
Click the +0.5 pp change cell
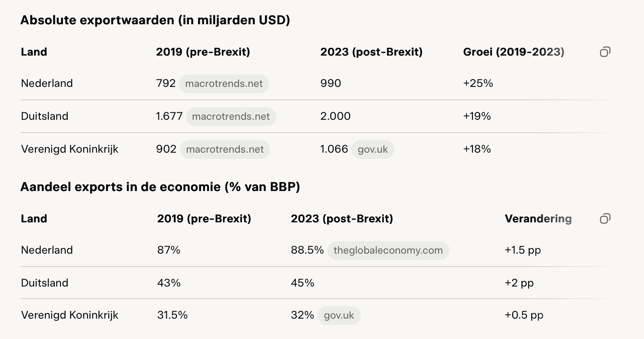coord(524,315)
